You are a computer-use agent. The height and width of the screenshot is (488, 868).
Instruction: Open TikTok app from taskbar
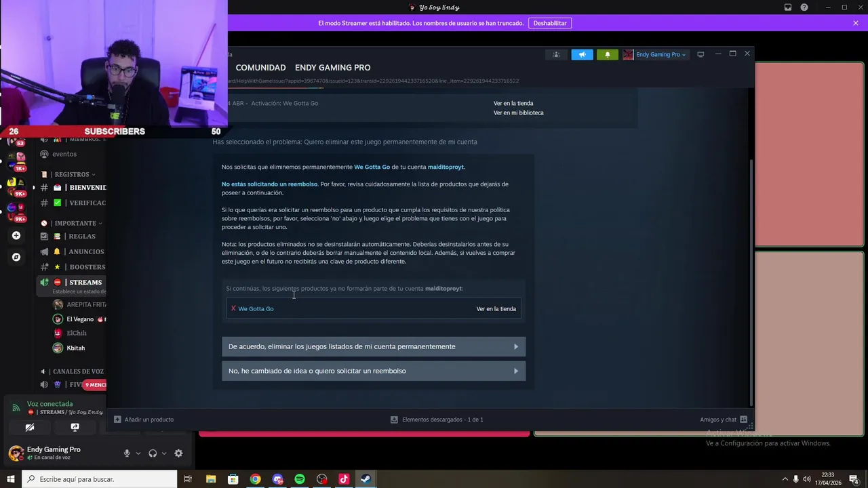click(x=344, y=479)
